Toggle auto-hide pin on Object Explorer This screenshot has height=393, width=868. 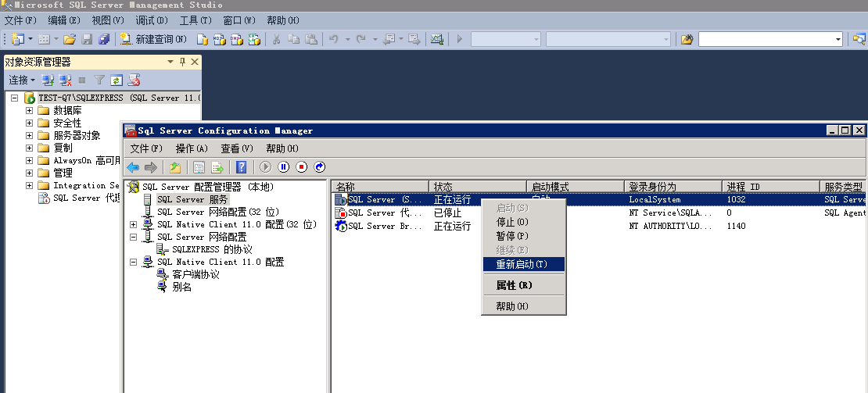pyautogui.click(x=183, y=62)
